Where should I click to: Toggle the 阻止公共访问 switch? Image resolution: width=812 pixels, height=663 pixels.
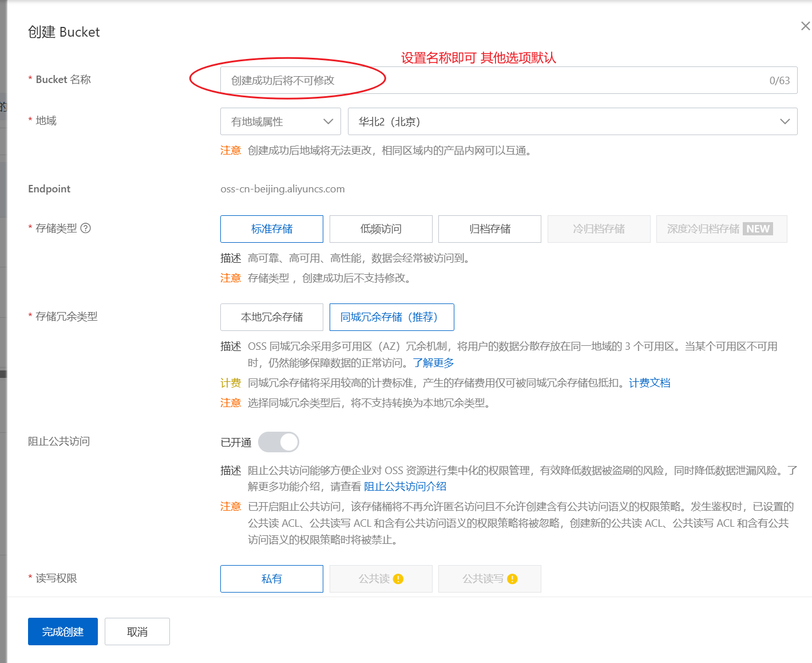pyautogui.click(x=278, y=442)
